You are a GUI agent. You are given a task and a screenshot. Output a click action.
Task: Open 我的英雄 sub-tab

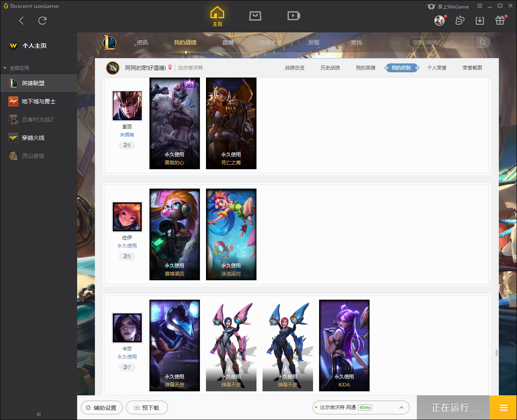(366, 68)
